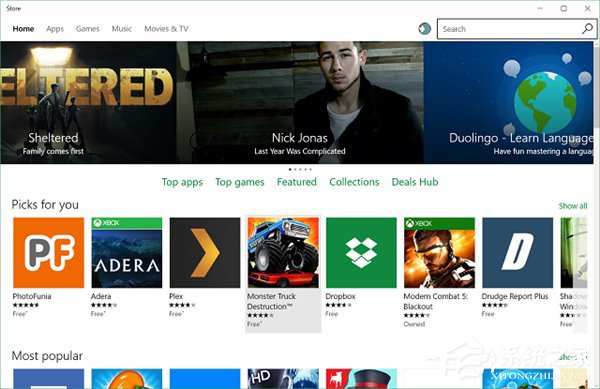Open the Adera game tile
This screenshot has height=389, width=600.
[127, 252]
